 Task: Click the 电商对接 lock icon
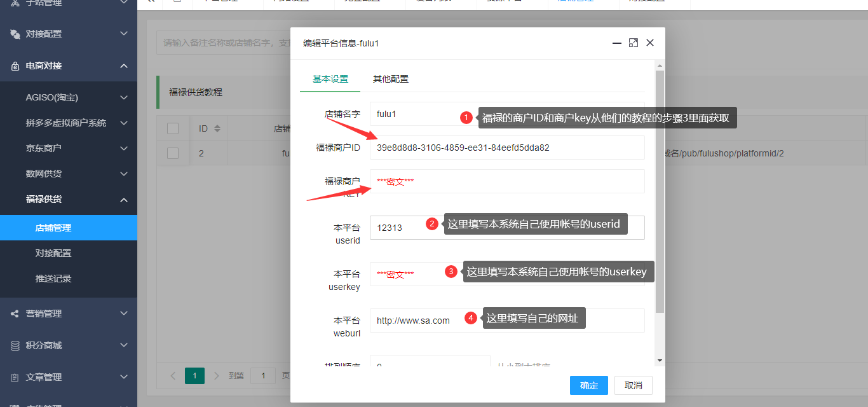click(15, 66)
